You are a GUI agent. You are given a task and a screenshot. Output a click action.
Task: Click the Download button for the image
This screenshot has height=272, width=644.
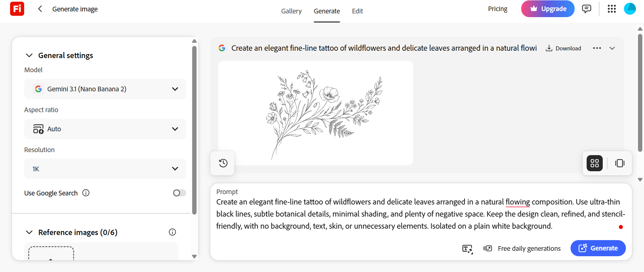563,48
